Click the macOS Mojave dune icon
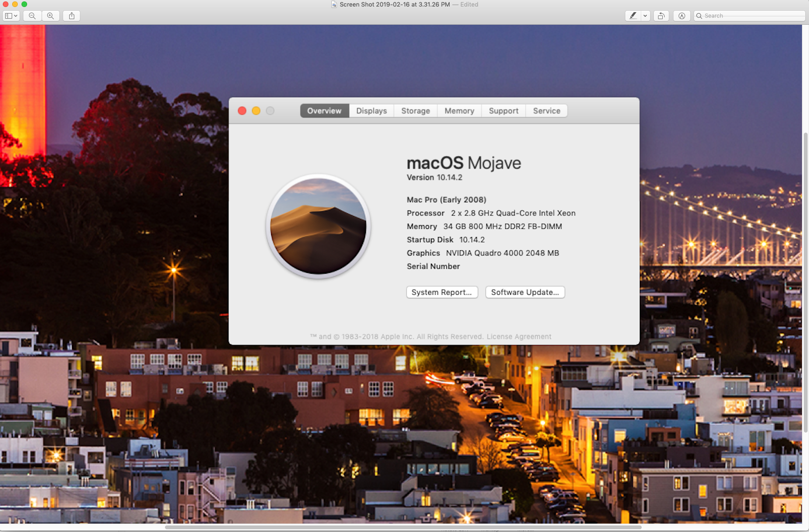The height and width of the screenshot is (532, 809). [x=318, y=227]
